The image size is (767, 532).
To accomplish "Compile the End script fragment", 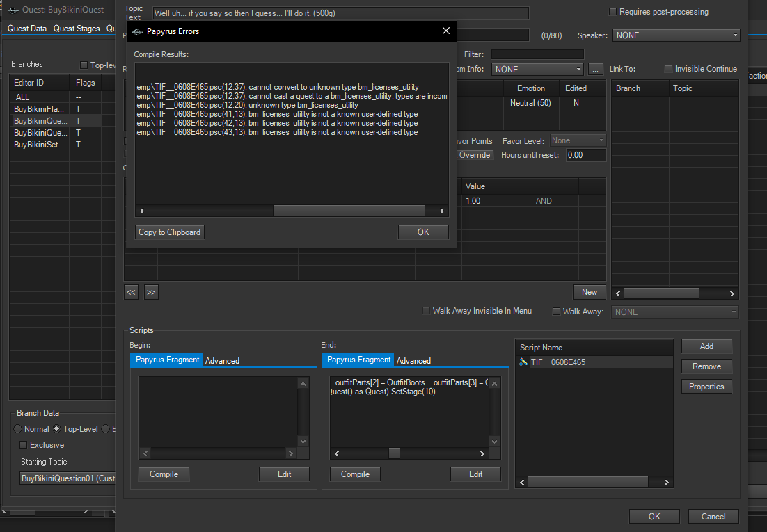I will pyautogui.click(x=355, y=474).
